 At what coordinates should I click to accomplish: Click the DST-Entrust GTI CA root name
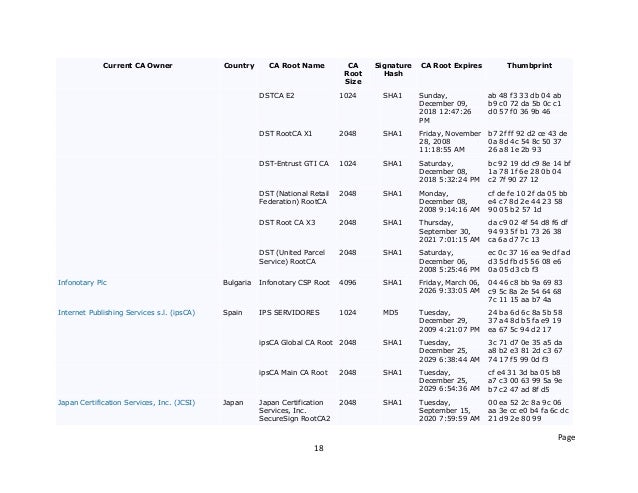[294, 164]
